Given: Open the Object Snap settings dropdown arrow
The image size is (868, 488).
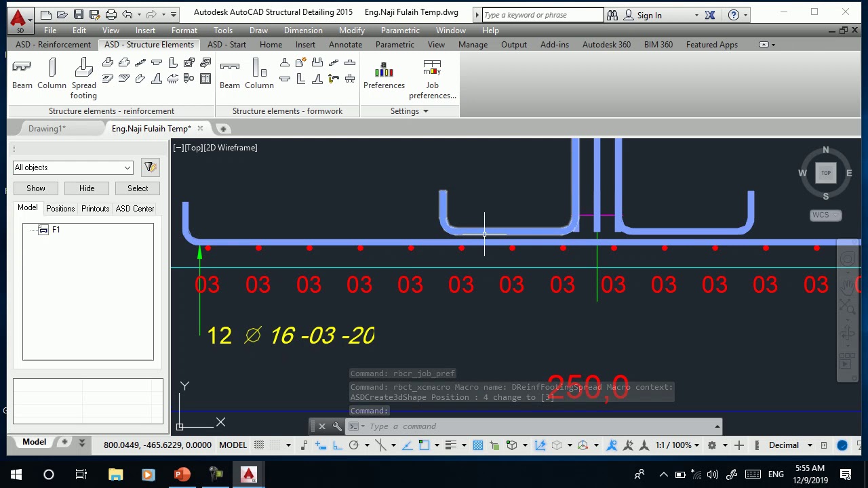Looking at the screenshot, I should (x=437, y=445).
